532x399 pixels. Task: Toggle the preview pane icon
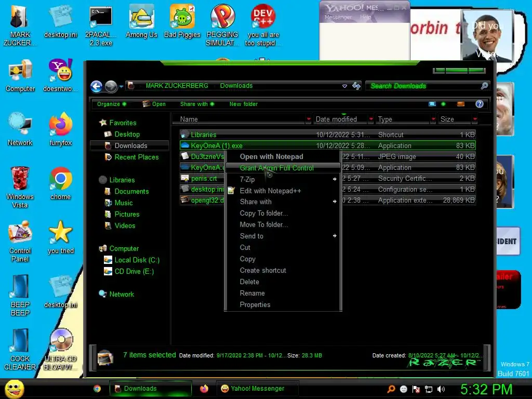coord(461,104)
